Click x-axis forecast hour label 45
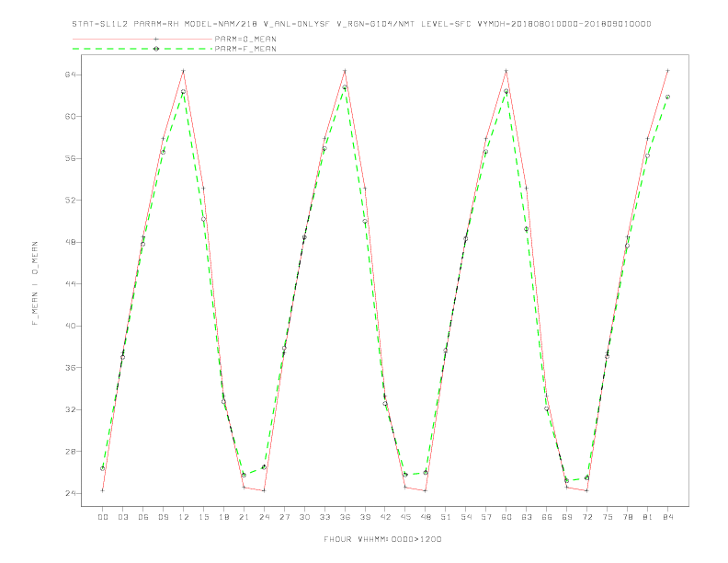Image resolution: width=728 pixels, height=563 pixels. (405, 517)
